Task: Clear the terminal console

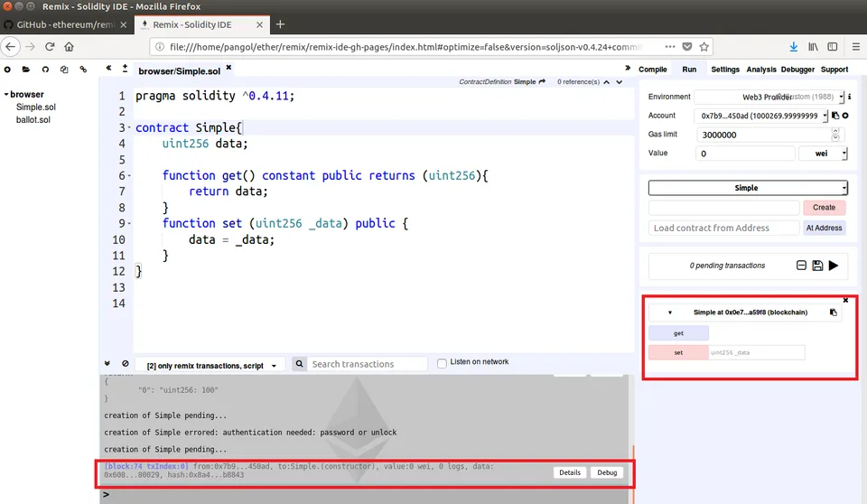Action: [x=126, y=363]
